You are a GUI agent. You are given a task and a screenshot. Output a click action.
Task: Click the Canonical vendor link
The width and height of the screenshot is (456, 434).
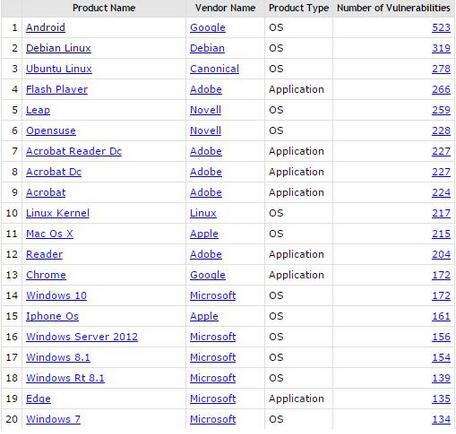[214, 69]
